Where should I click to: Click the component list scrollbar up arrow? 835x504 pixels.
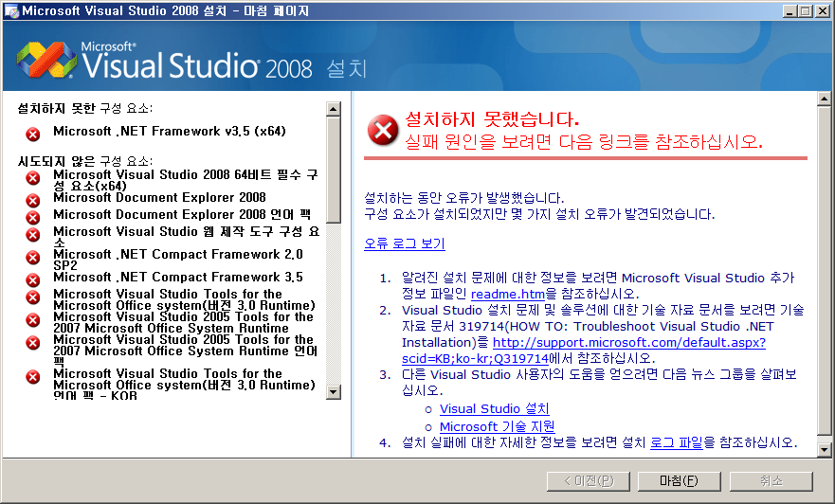pyautogui.click(x=334, y=109)
